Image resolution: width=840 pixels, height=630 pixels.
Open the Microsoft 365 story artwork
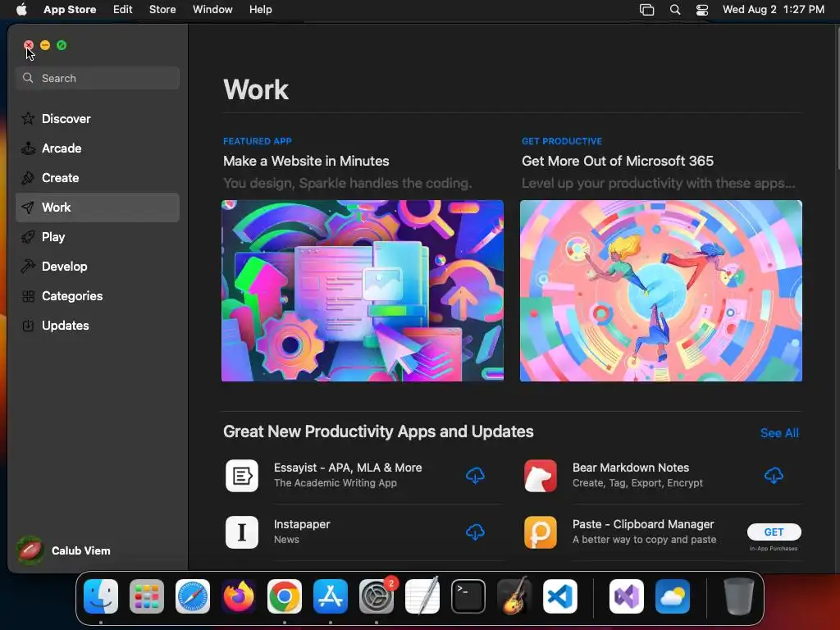(x=660, y=291)
